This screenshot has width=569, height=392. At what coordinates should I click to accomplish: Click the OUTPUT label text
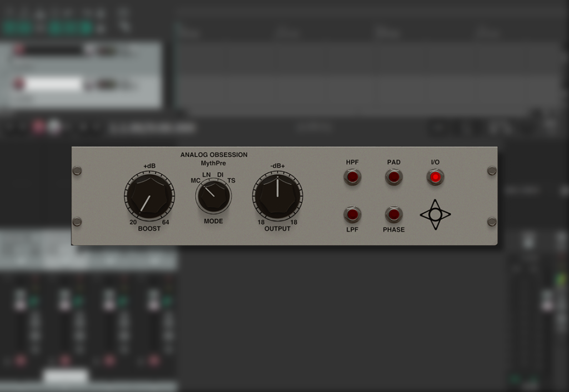point(277,228)
